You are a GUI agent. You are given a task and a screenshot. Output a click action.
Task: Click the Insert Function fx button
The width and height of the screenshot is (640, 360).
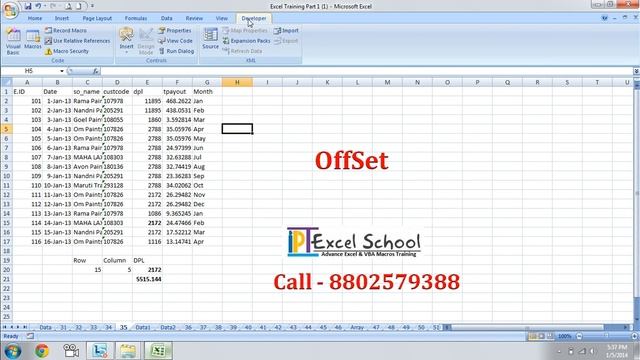pos(95,71)
